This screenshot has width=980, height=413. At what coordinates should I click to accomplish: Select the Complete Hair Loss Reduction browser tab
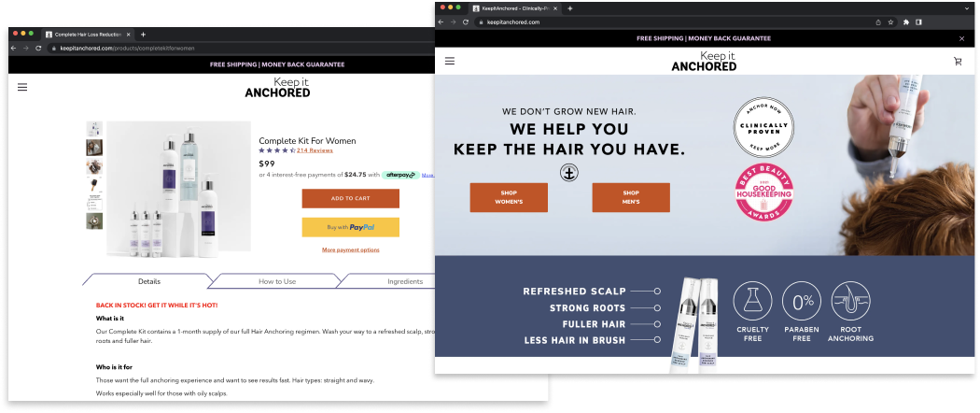point(88,35)
